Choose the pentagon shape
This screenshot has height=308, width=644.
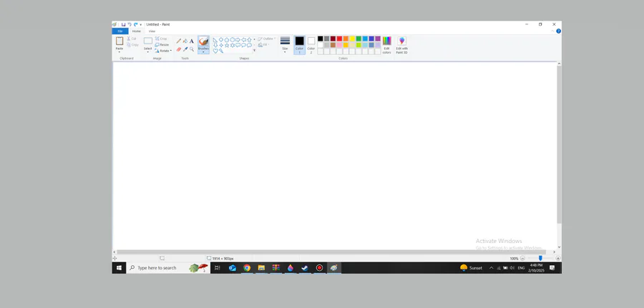pos(227,40)
